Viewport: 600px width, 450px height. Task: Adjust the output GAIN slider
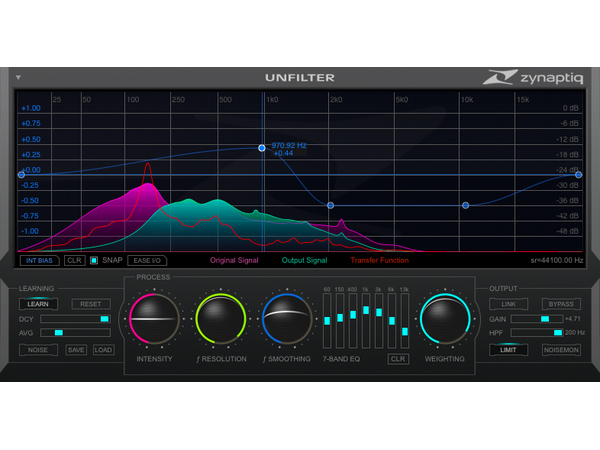click(x=537, y=319)
